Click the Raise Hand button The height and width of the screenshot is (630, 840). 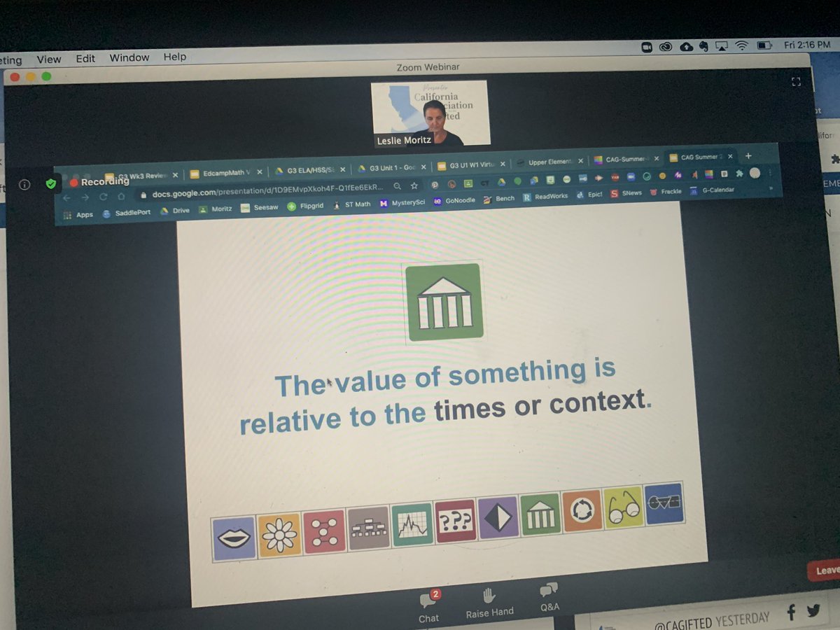coord(489,603)
